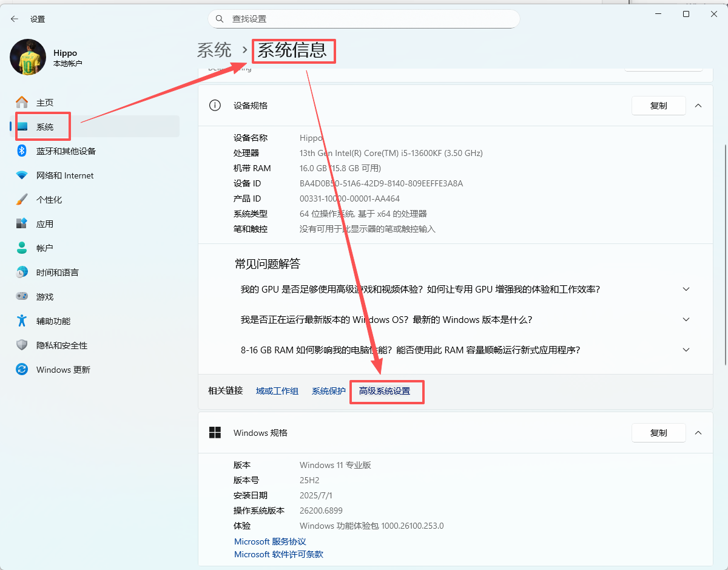Open the 域或工作组 link
Viewport: 728px width, 570px height.
pyautogui.click(x=277, y=391)
